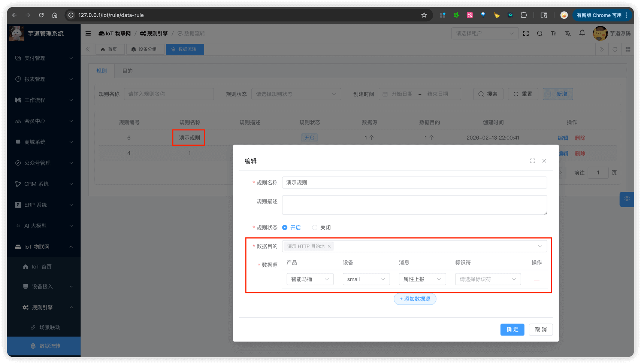The height and width of the screenshot is (364, 641).
Task: Open the global search magnifier icon
Action: point(539,33)
